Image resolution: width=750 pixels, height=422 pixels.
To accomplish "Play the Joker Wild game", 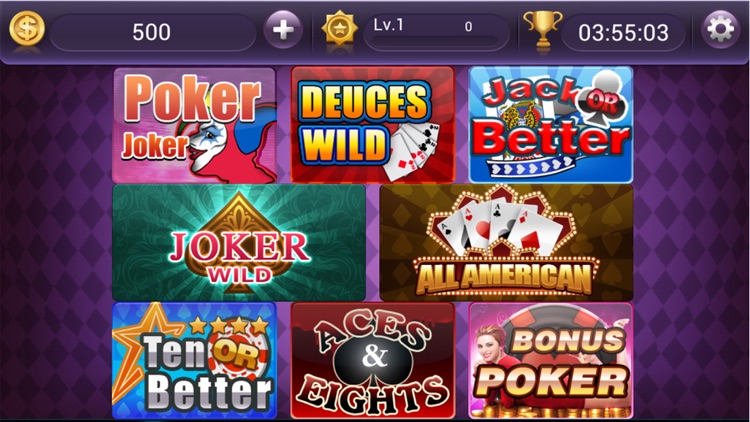I will (239, 243).
